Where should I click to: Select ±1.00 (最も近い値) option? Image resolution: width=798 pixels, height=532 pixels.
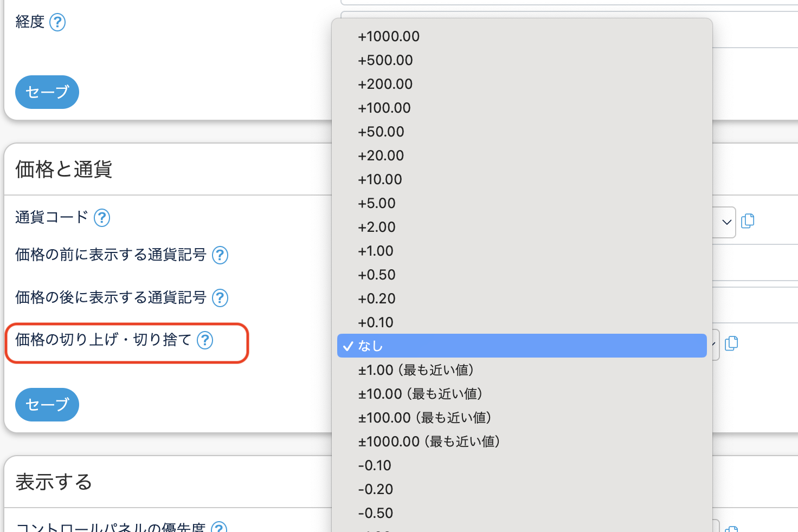pyautogui.click(x=416, y=370)
